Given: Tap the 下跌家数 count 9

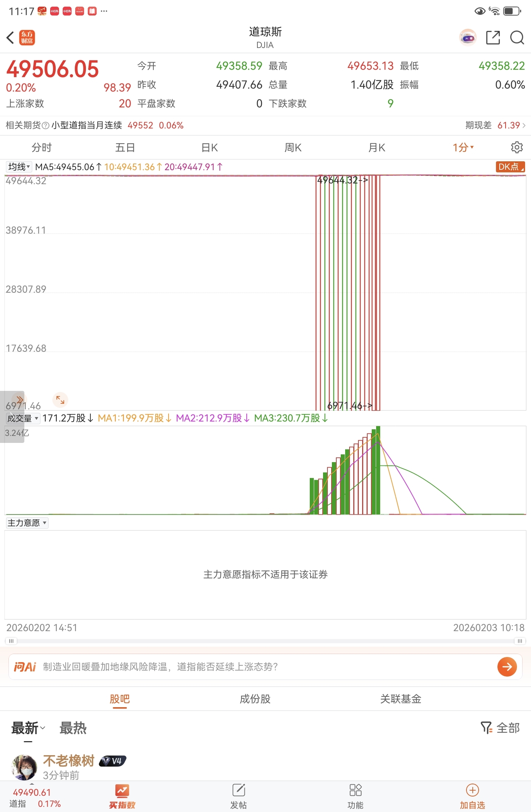Looking at the screenshot, I should 391,104.
